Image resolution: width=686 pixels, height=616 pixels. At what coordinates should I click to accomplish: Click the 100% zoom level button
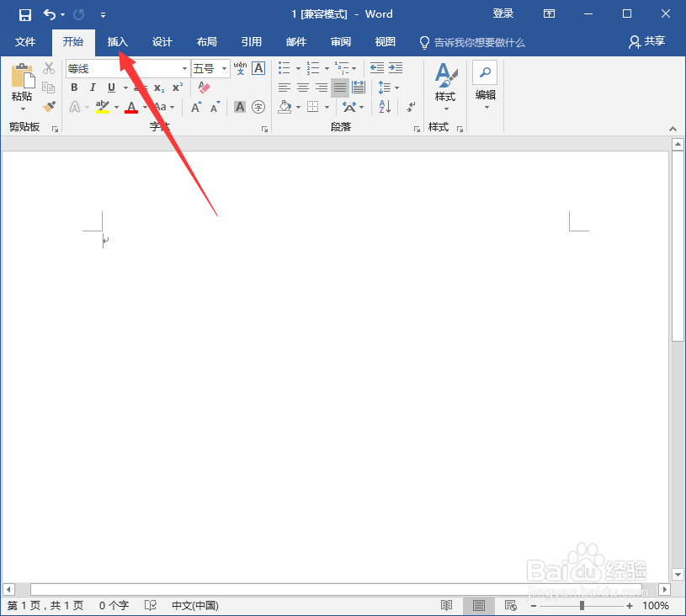click(x=655, y=606)
